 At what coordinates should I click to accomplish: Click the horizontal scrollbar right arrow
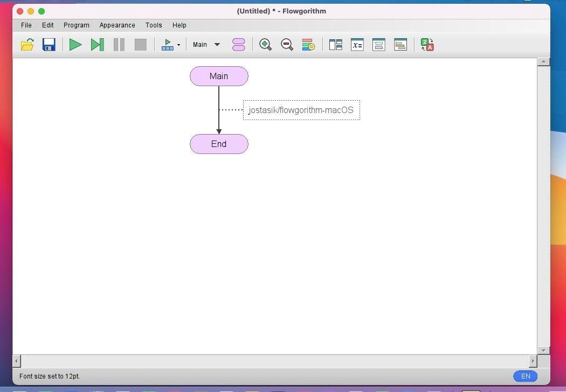click(533, 361)
